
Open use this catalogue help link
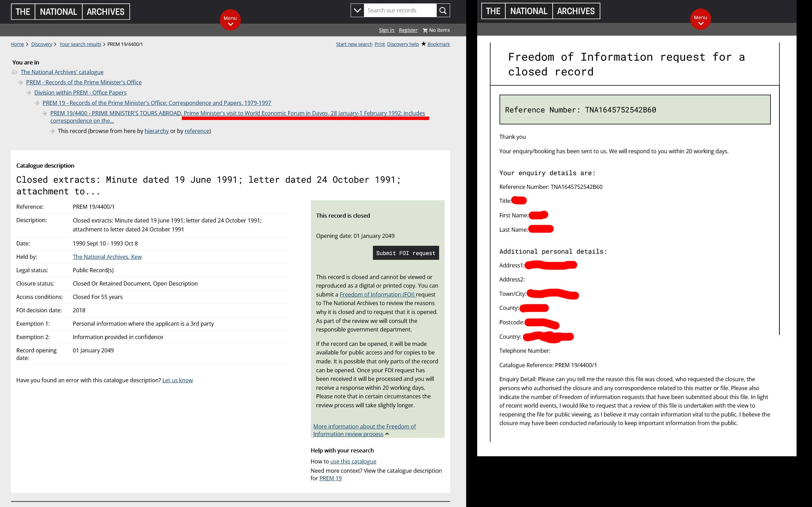point(353,461)
